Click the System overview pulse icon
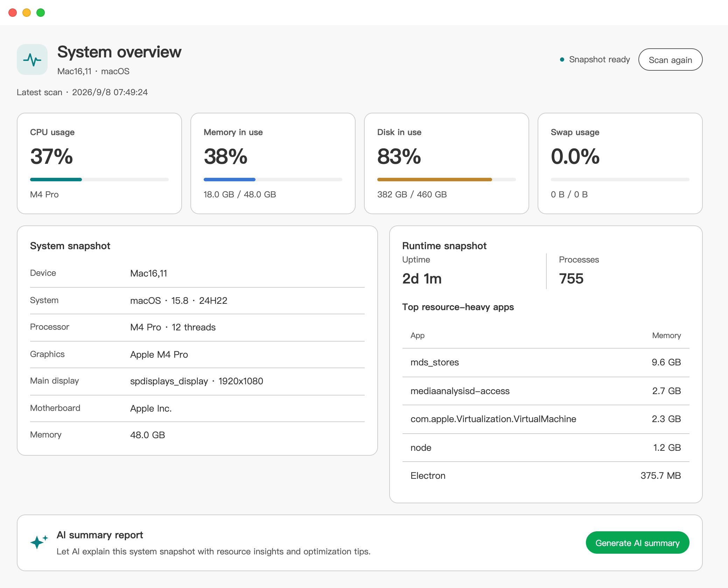Screen dimensions: 728x588 click(32, 59)
